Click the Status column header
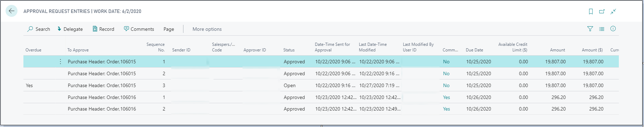The height and width of the screenshot is (127, 644). click(289, 50)
